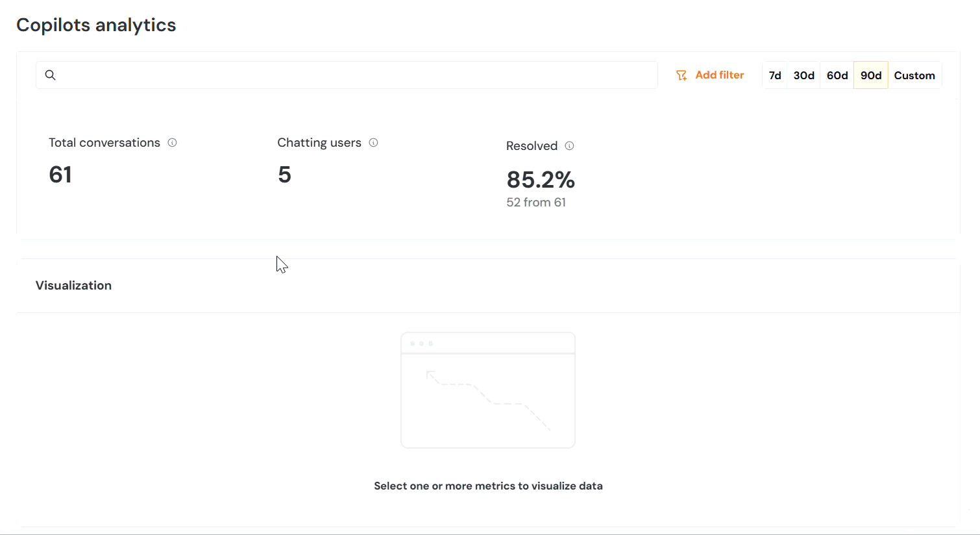Image resolution: width=980 pixels, height=535 pixels.
Task: Open the Custom date range picker
Action: click(914, 75)
